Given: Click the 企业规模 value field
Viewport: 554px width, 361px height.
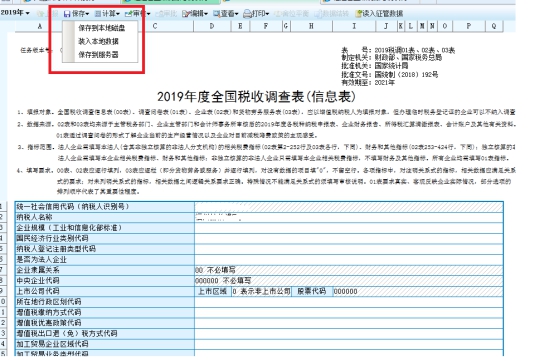Looking at the screenshot, I should pos(349,228).
